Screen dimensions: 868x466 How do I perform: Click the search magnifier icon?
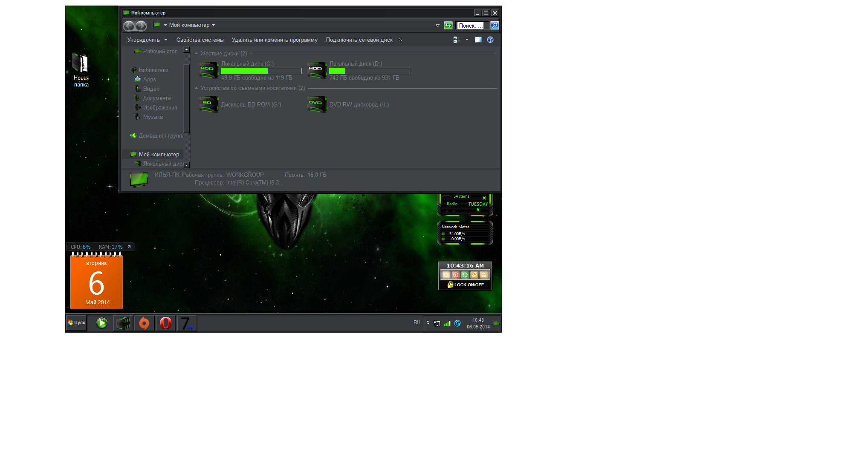[x=495, y=26]
